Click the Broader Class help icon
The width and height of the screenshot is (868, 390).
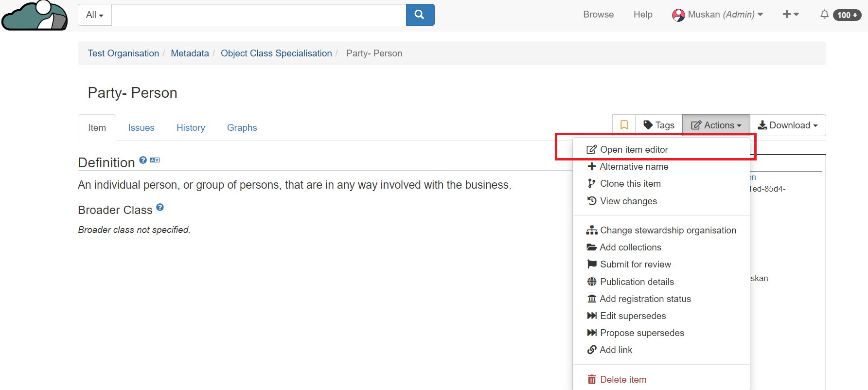tap(160, 207)
